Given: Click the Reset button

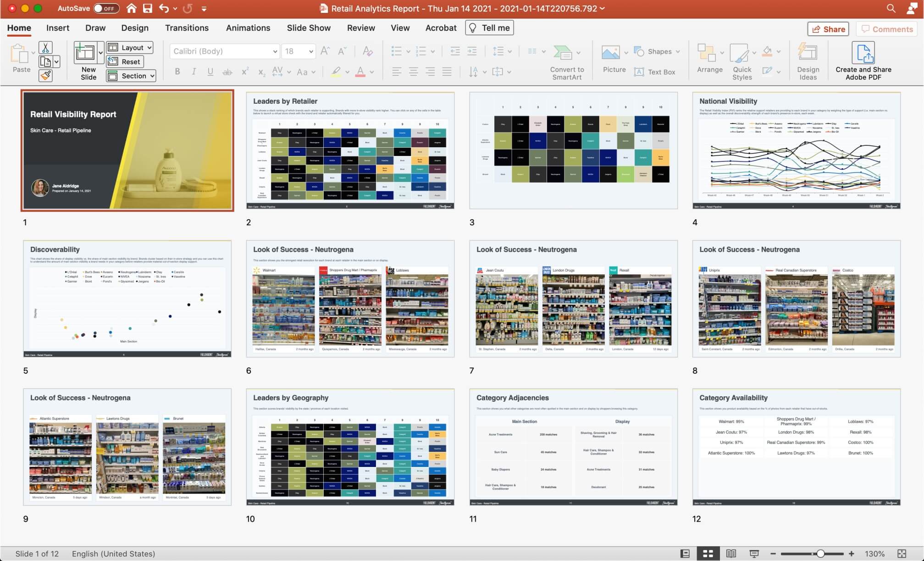Looking at the screenshot, I should click(125, 61).
